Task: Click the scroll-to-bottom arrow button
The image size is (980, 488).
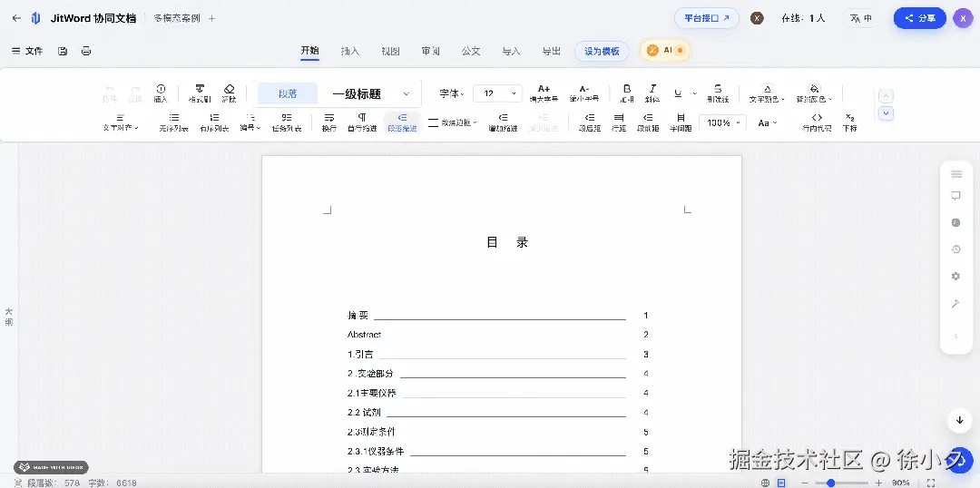Action: 959,421
